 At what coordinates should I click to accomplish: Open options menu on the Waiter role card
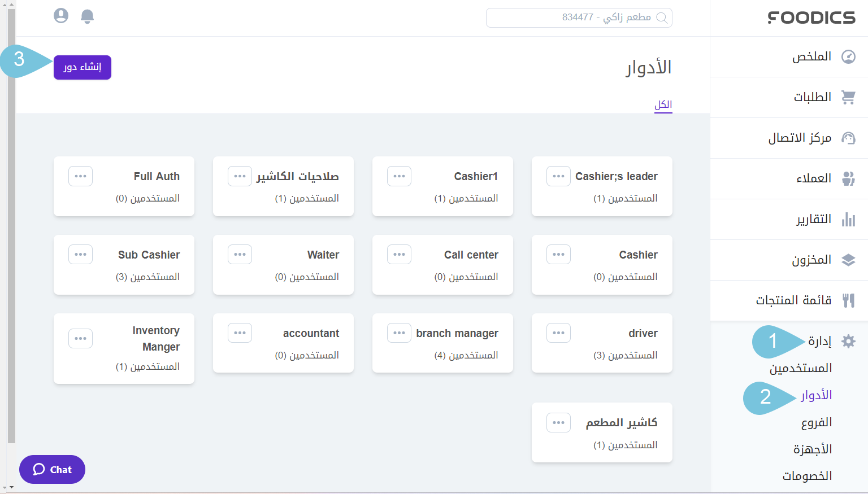pos(240,254)
